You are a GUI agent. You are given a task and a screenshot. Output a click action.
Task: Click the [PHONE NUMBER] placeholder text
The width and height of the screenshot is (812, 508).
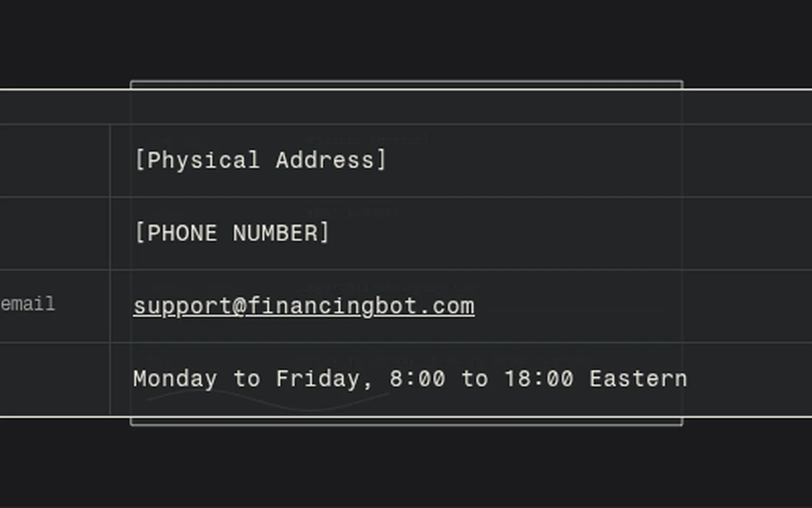click(232, 233)
